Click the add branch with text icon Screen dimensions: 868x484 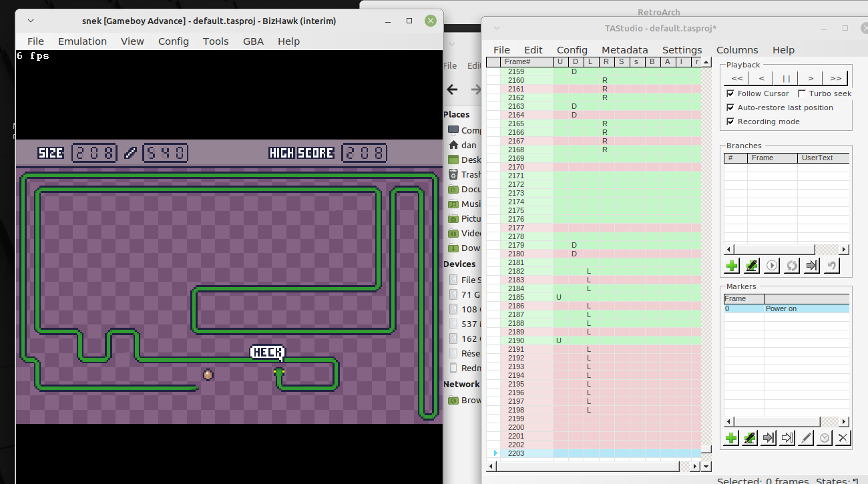tap(752, 266)
